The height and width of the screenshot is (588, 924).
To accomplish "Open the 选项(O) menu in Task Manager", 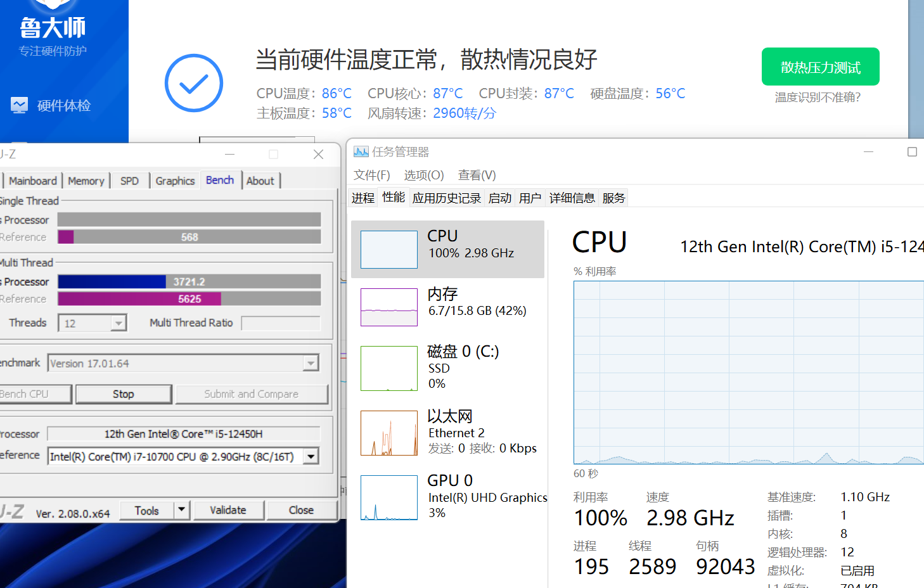I will click(x=424, y=175).
